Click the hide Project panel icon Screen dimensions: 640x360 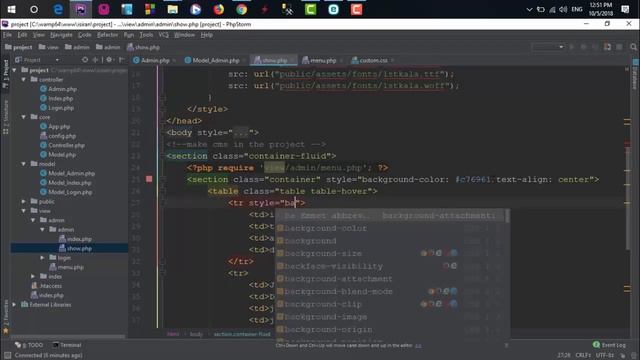[121, 60]
